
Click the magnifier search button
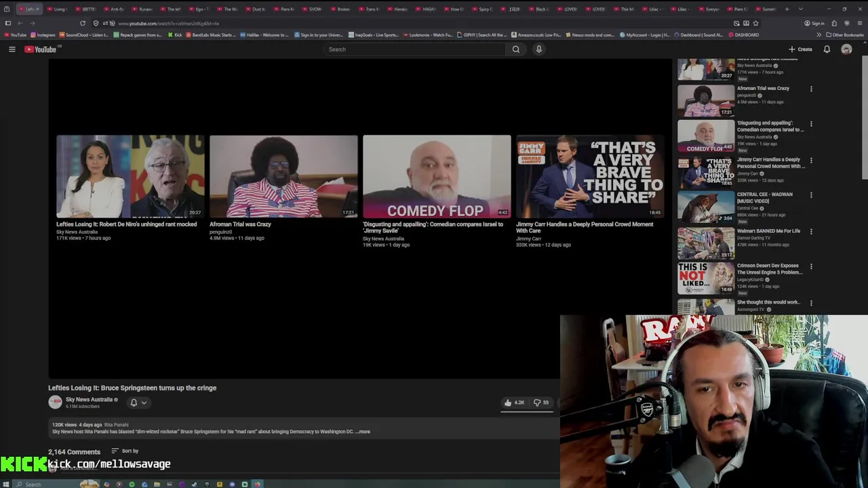(x=516, y=49)
